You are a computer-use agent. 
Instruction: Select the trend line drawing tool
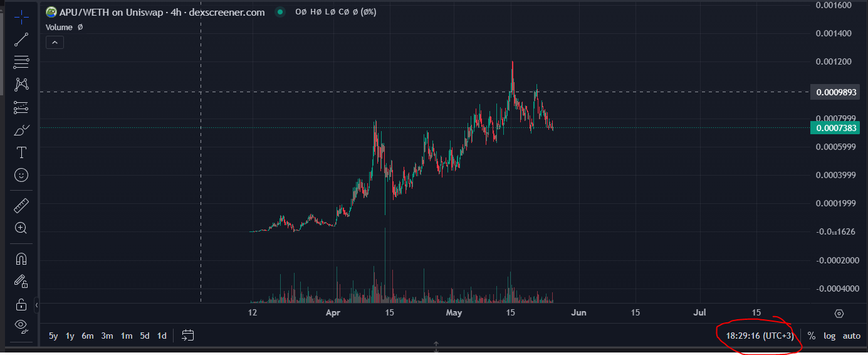click(x=21, y=39)
